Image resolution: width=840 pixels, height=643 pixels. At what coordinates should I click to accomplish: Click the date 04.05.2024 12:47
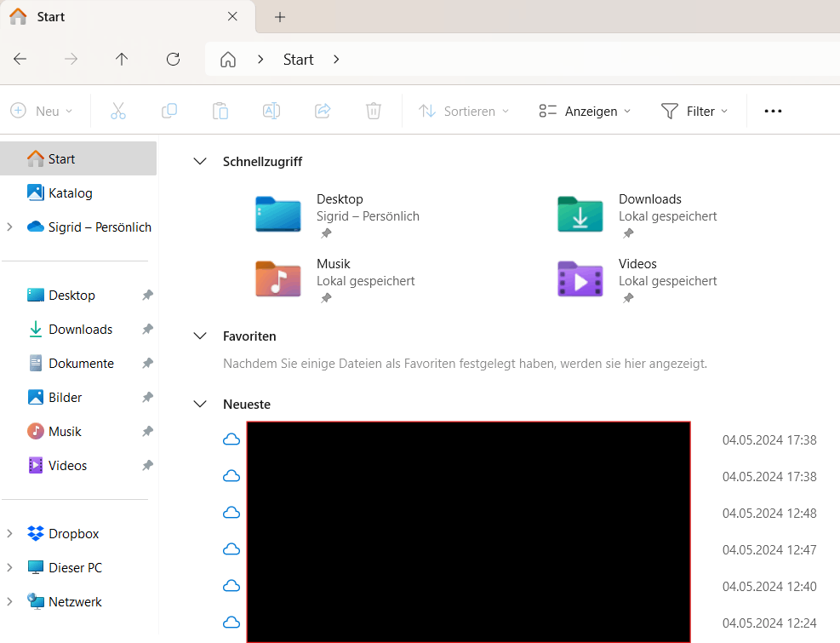click(769, 549)
